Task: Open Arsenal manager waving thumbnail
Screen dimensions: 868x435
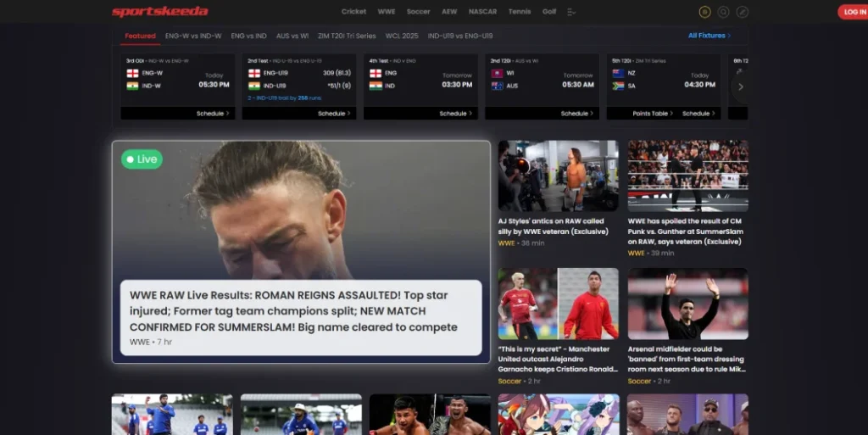Action: click(687, 304)
